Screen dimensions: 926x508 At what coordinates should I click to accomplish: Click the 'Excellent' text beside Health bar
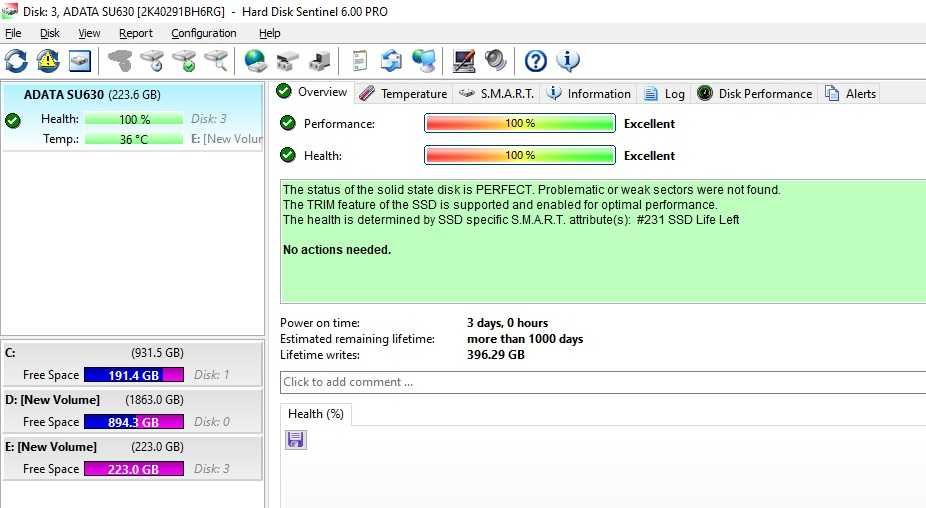(x=649, y=155)
